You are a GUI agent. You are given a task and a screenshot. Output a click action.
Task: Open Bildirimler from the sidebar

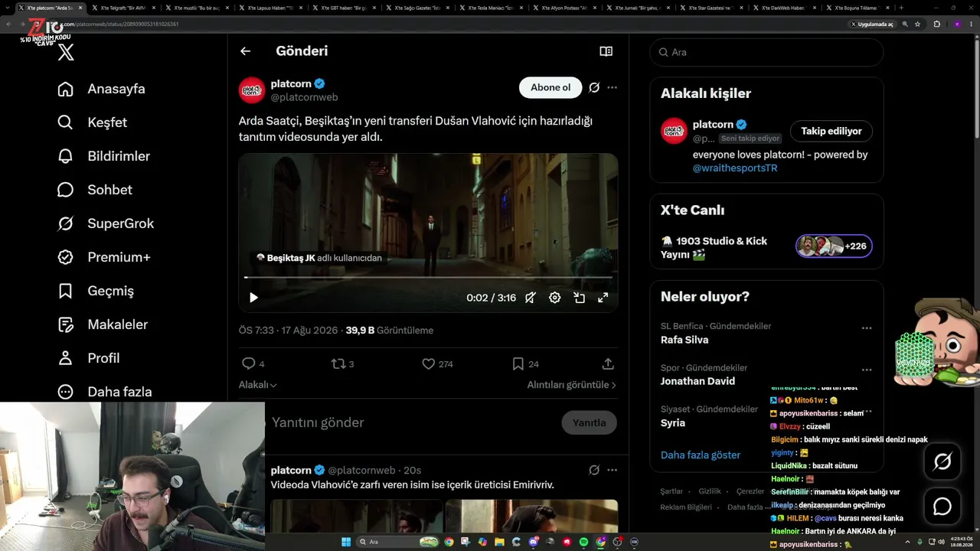point(103,156)
